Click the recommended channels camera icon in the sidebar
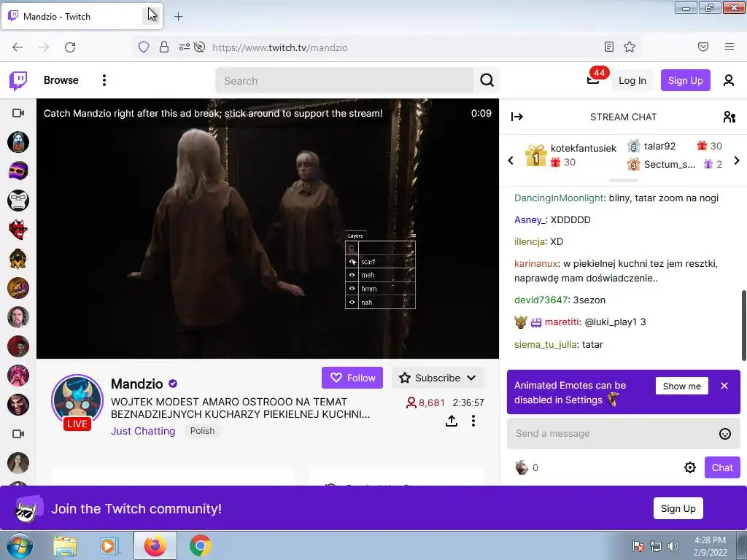This screenshot has width=747, height=560. click(18, 434)
